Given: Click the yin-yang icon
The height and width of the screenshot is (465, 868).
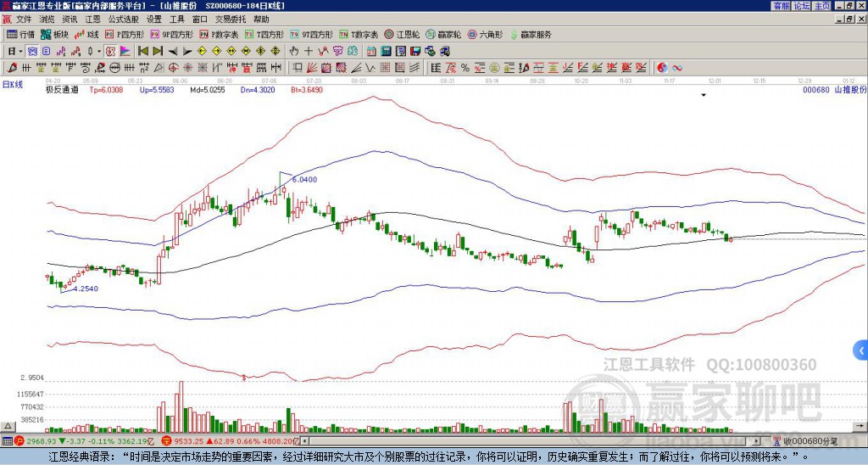Looking at the screenshot, I should (662, 68).
